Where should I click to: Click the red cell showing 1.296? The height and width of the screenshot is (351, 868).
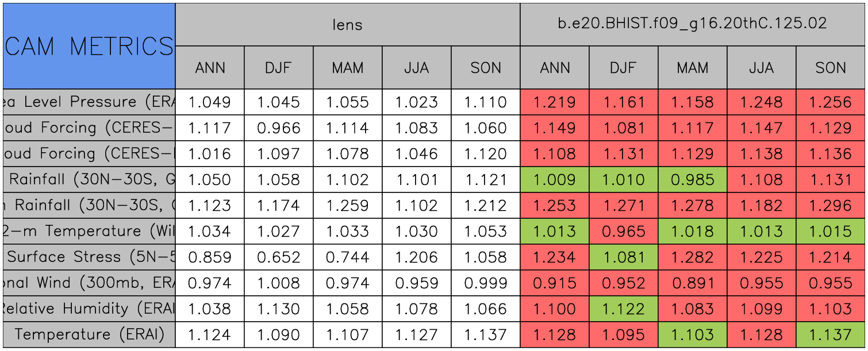(831, 206)
